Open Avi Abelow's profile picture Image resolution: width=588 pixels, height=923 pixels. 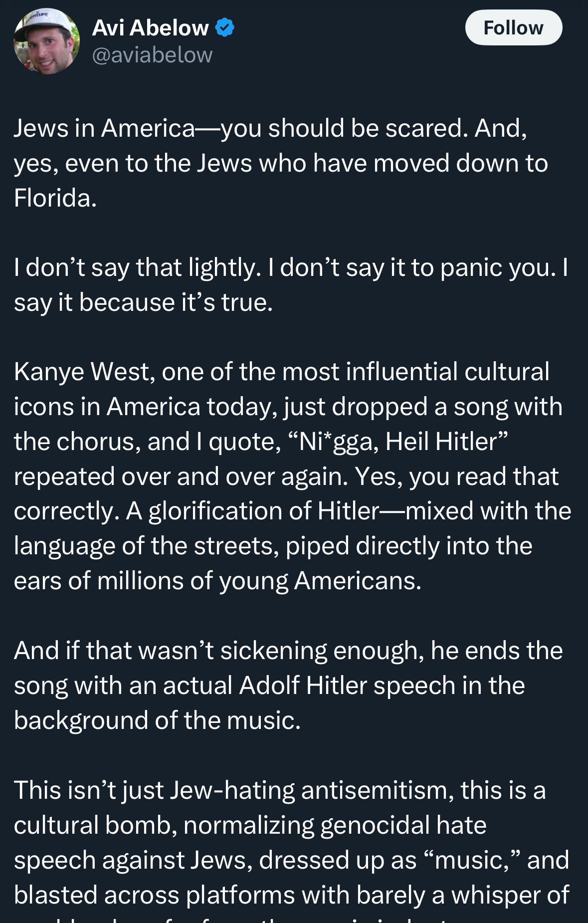point(46,41)
